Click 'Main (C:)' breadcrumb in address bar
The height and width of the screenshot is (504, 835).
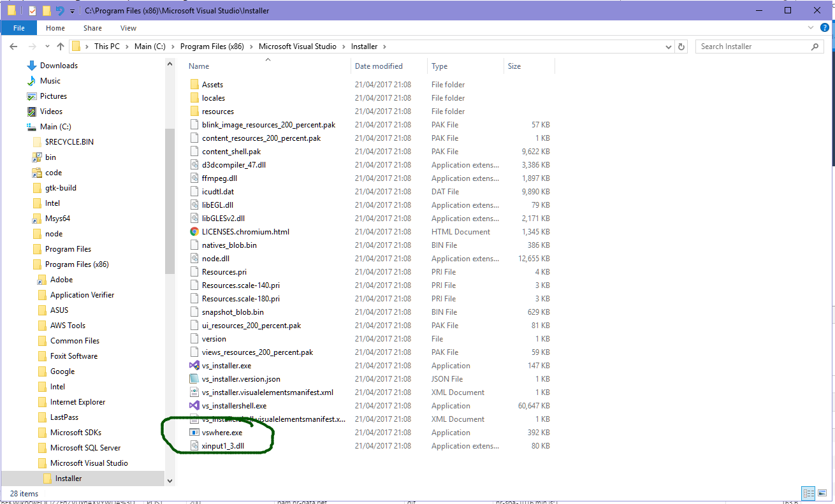click(x=150, y=47)
